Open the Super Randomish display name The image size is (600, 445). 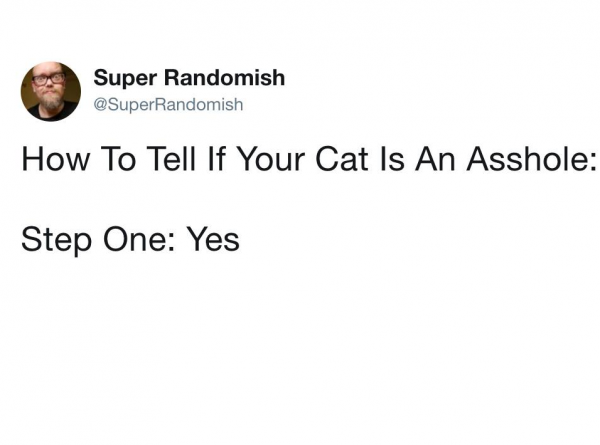pyautogui.click(x=189, y=78)
